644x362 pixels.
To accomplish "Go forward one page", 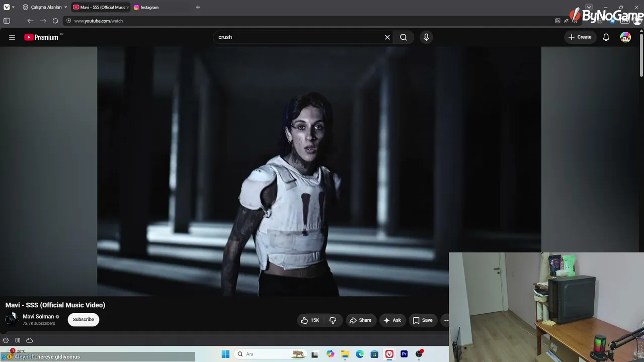I will point(43,21).
